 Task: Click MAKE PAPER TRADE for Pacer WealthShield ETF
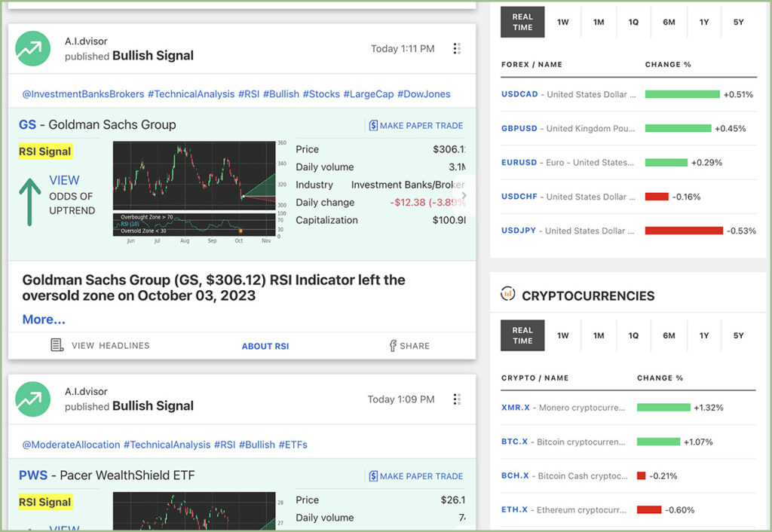pos(416,476)
